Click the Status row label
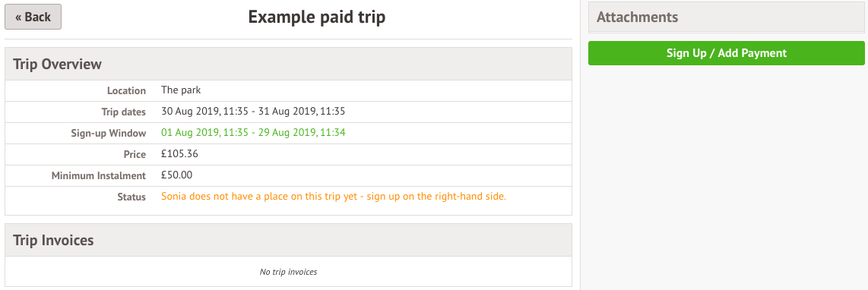 [131, 197]
